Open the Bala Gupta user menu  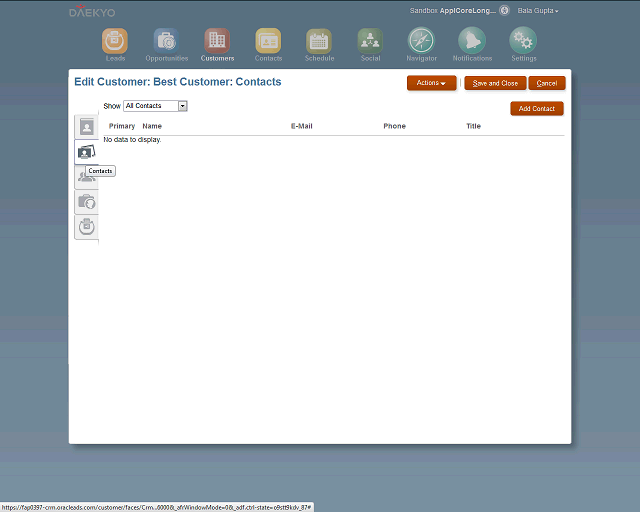tap(538, 11)
